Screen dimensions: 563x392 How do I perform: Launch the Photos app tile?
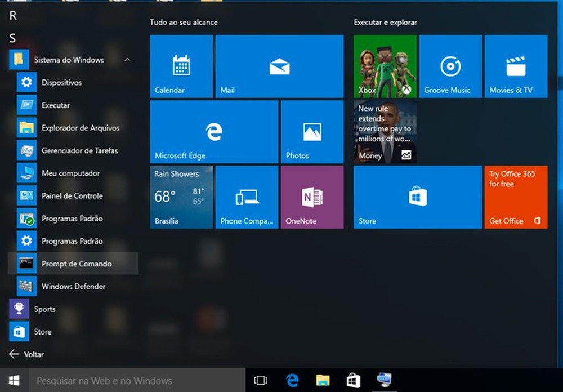[x=312, y=131]
